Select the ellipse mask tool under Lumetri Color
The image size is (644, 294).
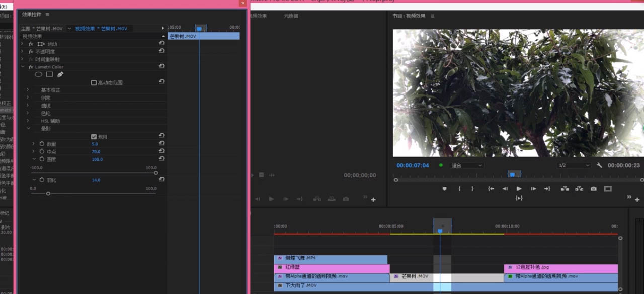[x=38, y=74]
